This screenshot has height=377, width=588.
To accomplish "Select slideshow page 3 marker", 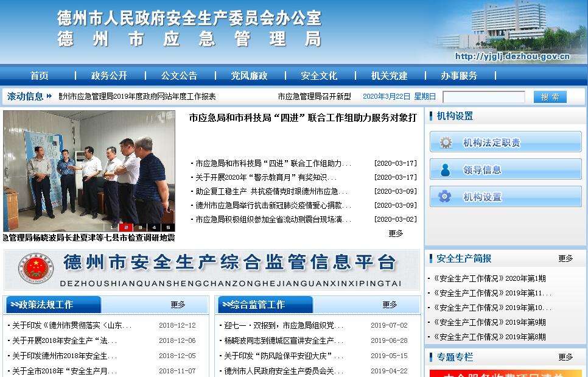I will click(140, 227).
